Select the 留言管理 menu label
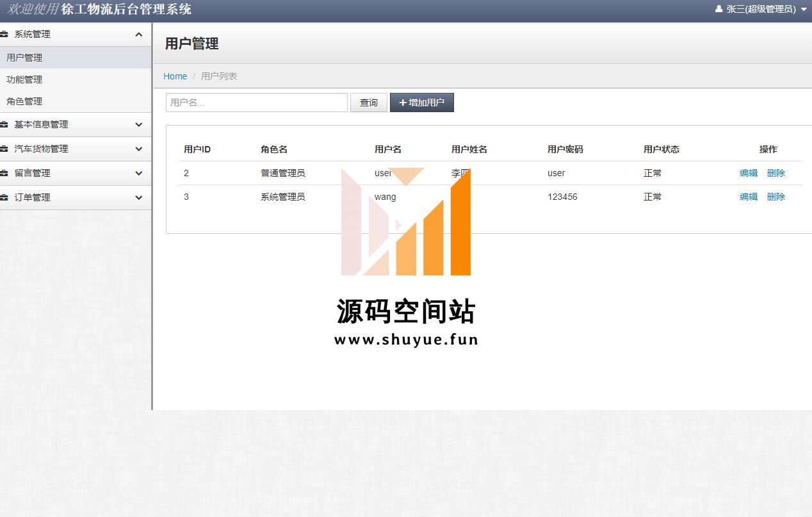 click(x=32, y=173)
